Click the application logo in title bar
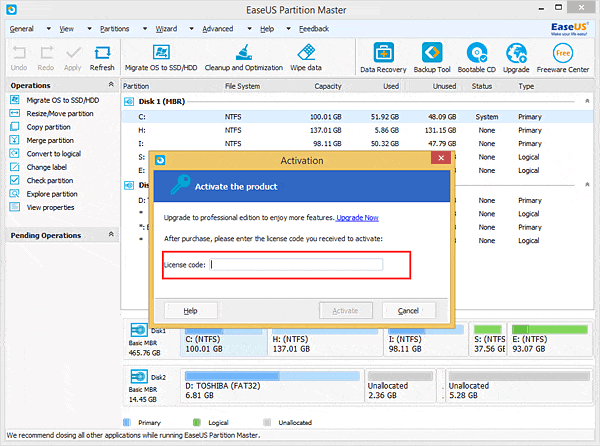This screenshot has height=446, width=600. (11, 9)
